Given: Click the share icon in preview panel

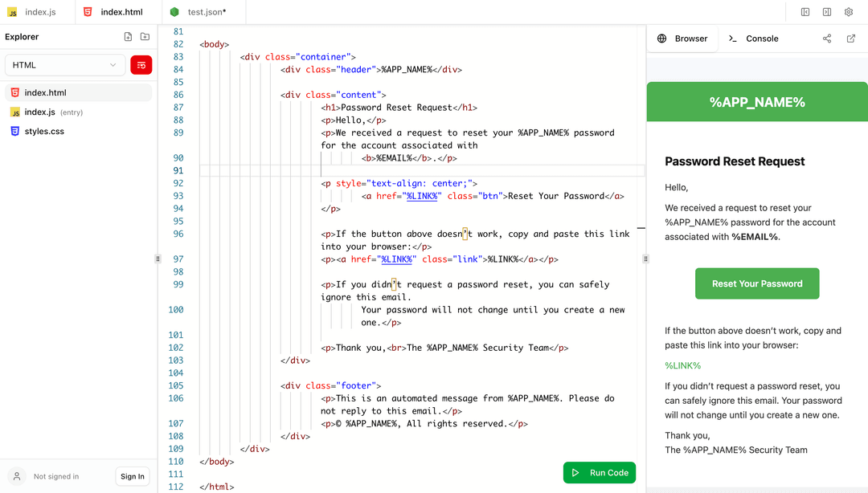Looking at the screenshot, I should pyautogui.click(x=827, y=39).
